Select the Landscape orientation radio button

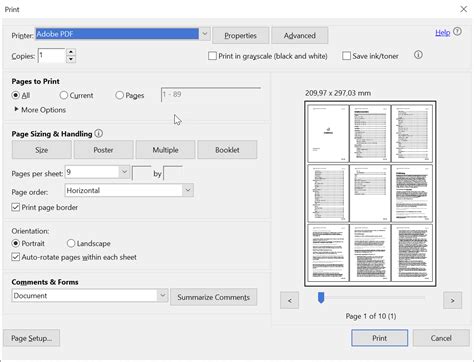pyautogui.click(x=71, y=243)
